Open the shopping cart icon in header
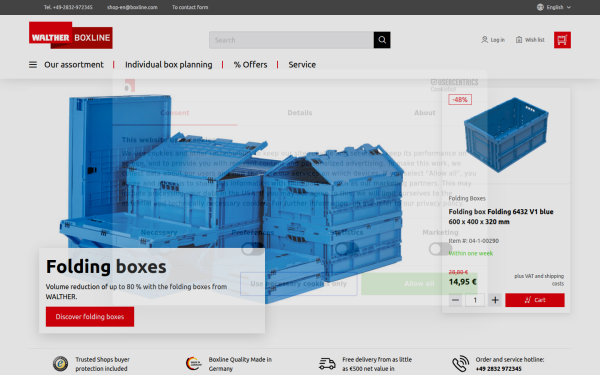The width and height of the screenshot is (600, 375). [x=562, y=40]
